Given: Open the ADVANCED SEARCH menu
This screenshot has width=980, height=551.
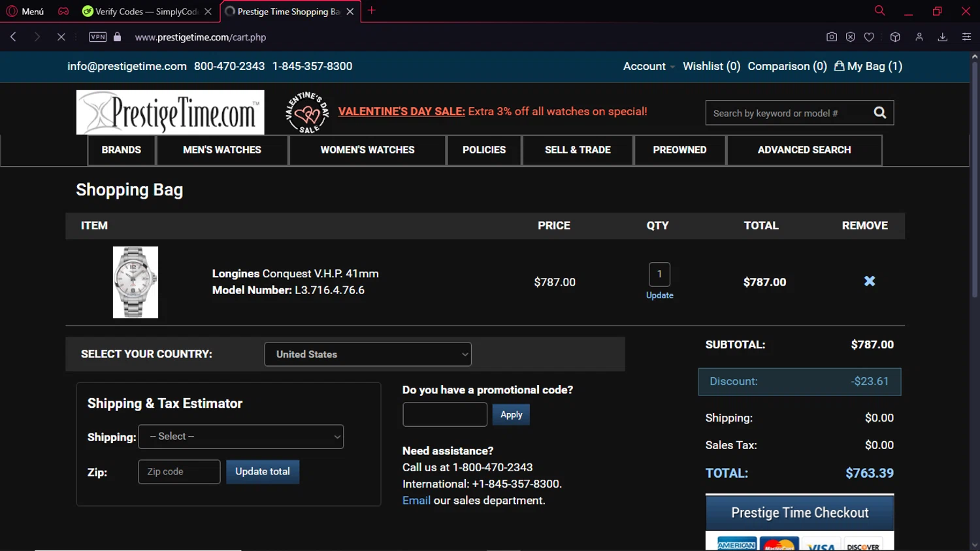Looking at the screenshot, I should (x=804, y=150).
